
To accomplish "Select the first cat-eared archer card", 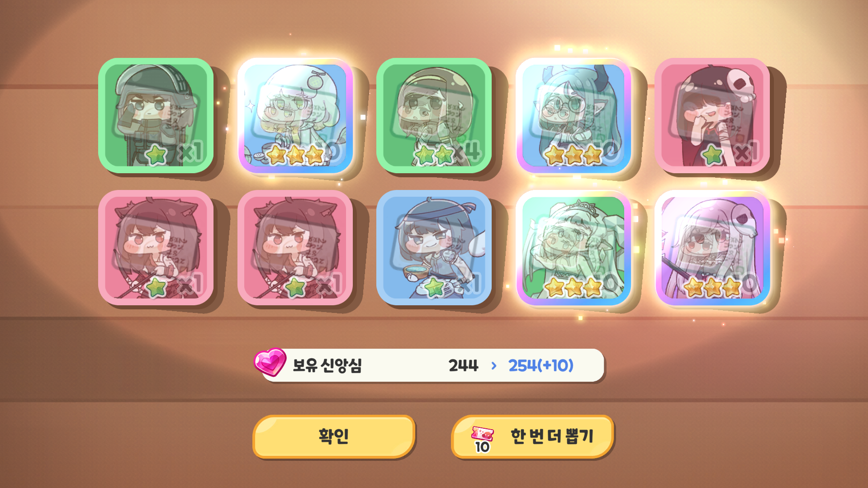I will [x=156, y=247].
